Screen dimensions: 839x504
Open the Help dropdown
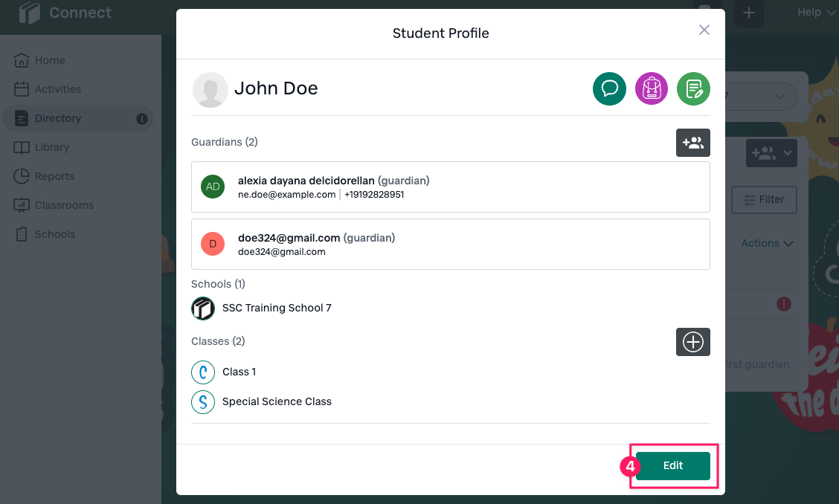(x=814, y=12)
